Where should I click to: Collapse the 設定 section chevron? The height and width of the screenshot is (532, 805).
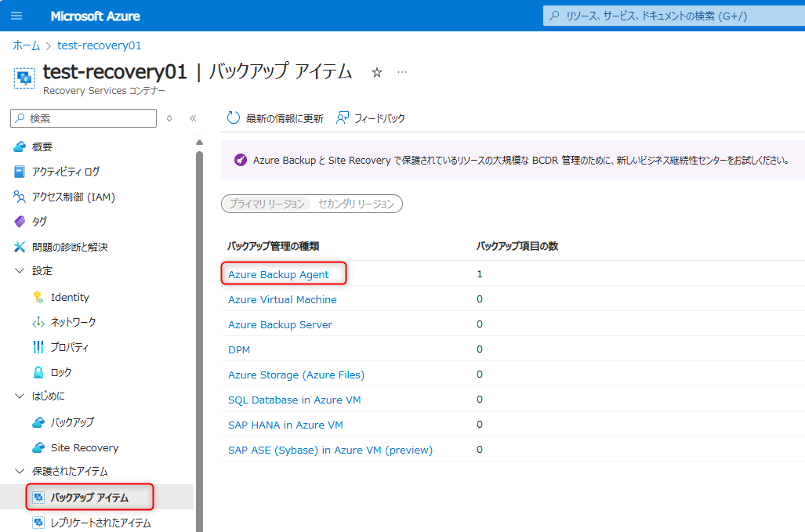point(20,270)
